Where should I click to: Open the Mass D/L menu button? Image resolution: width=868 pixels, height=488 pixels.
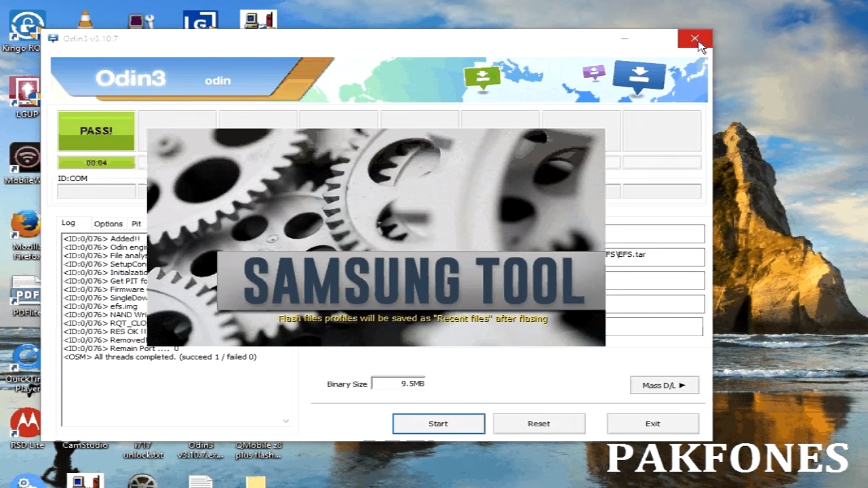click(665, 385)
